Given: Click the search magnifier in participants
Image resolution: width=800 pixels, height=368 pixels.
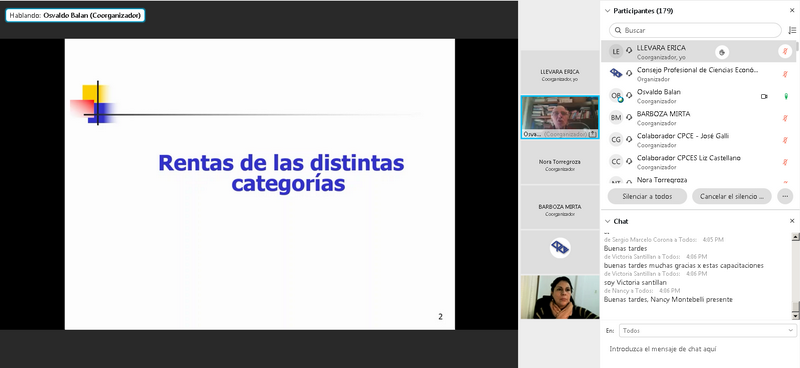Looking at the screenshot, I should coord(618,31).
